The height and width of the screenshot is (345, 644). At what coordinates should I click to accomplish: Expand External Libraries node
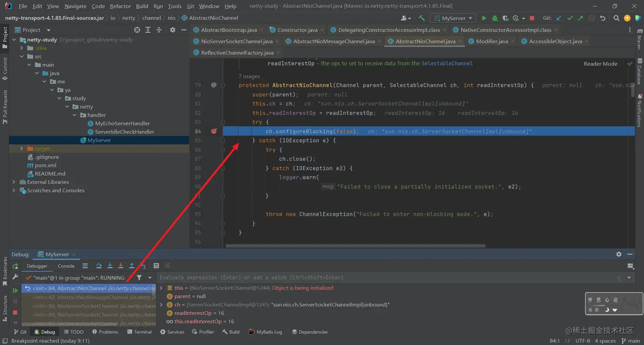14,182
